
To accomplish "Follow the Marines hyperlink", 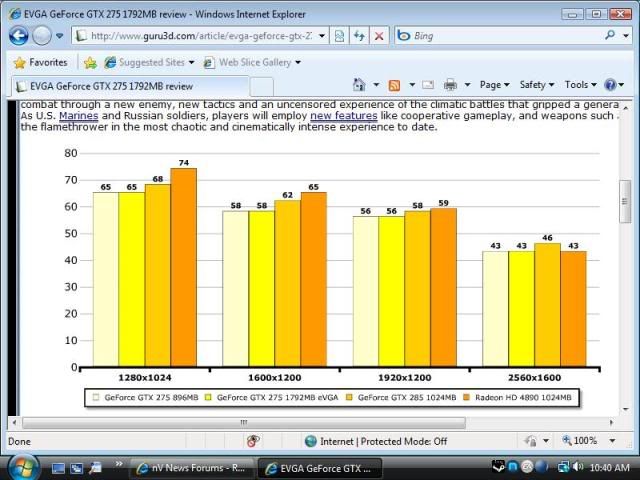I will point(79,116).
